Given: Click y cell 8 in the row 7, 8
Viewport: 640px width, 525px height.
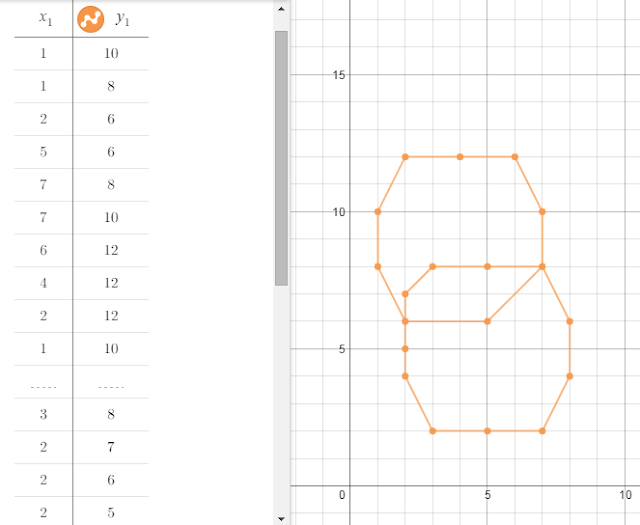Looking at the screenshot, I should point(111,185).
